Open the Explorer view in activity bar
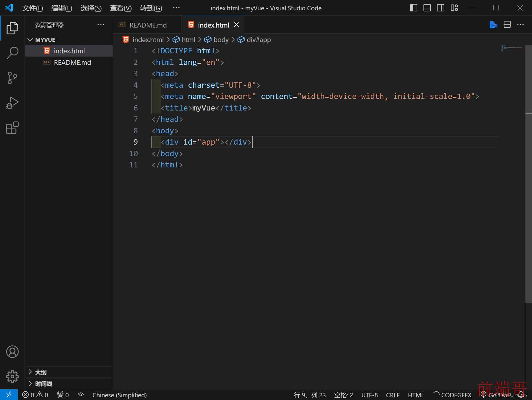 [12, 28]
